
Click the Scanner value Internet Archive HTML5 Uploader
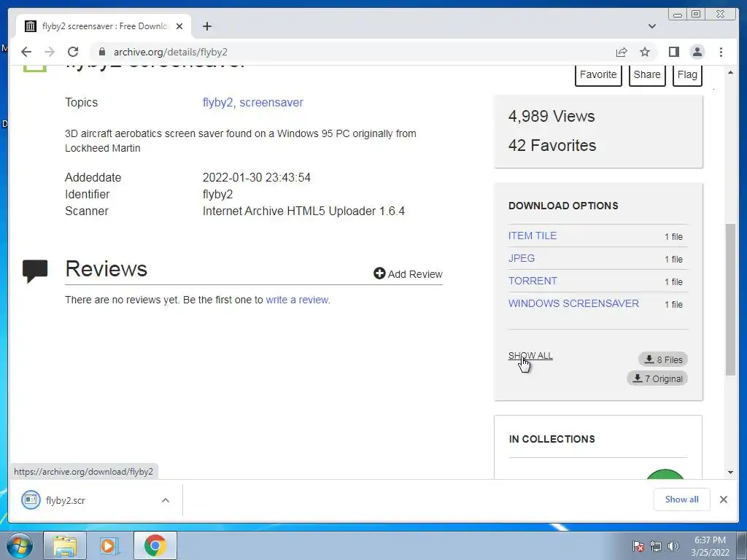point(303,211)
